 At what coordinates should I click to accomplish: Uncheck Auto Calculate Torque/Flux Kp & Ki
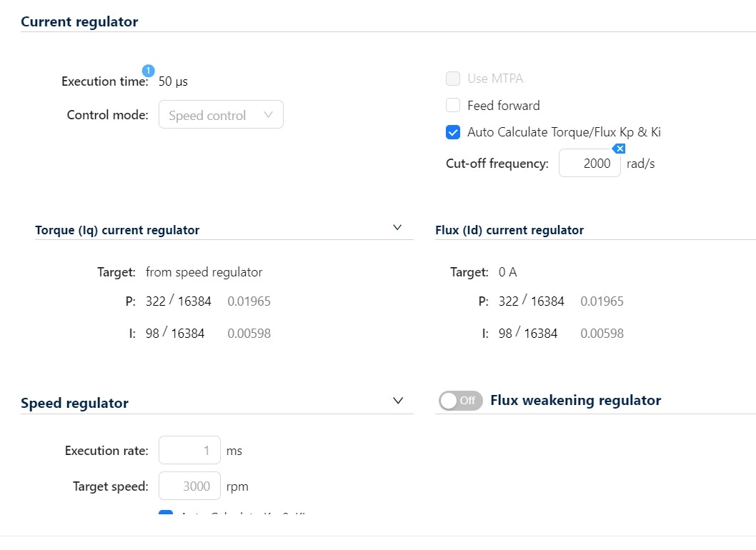(x=453, y=132)
